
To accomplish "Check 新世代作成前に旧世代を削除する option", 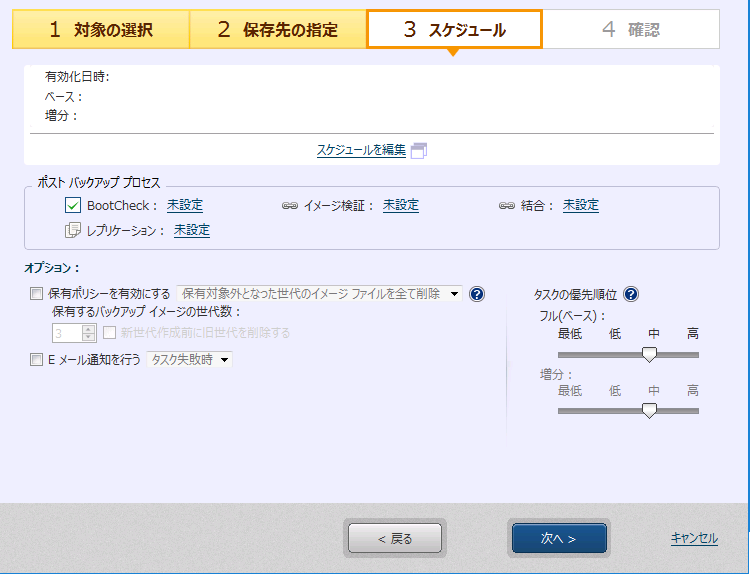I will click(110, 333).
